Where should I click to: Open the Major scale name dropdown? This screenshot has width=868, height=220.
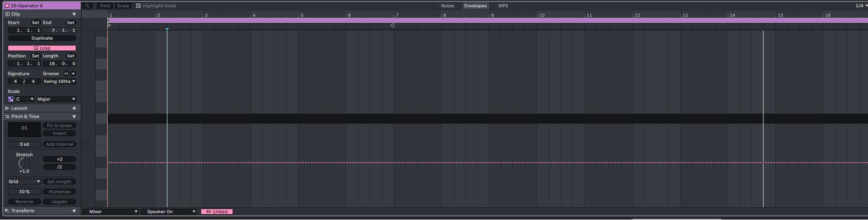pos(56,99)
